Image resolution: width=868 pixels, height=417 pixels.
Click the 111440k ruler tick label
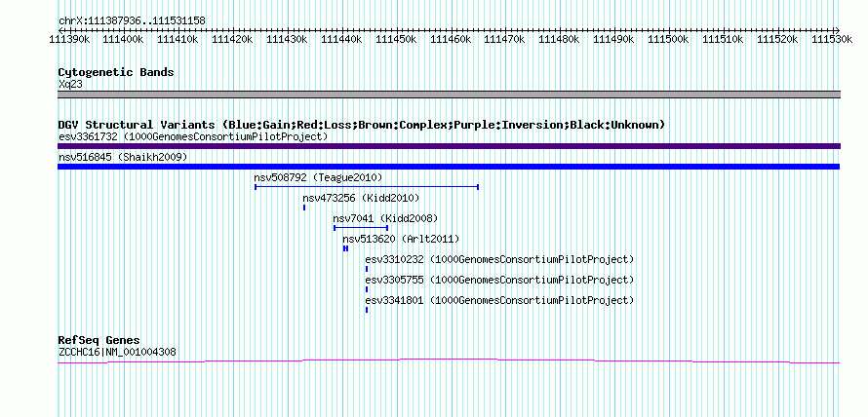341,39
